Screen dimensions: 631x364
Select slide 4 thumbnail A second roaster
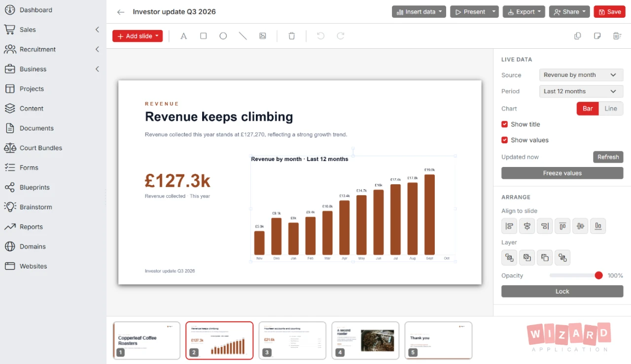(x=365, y=340)
